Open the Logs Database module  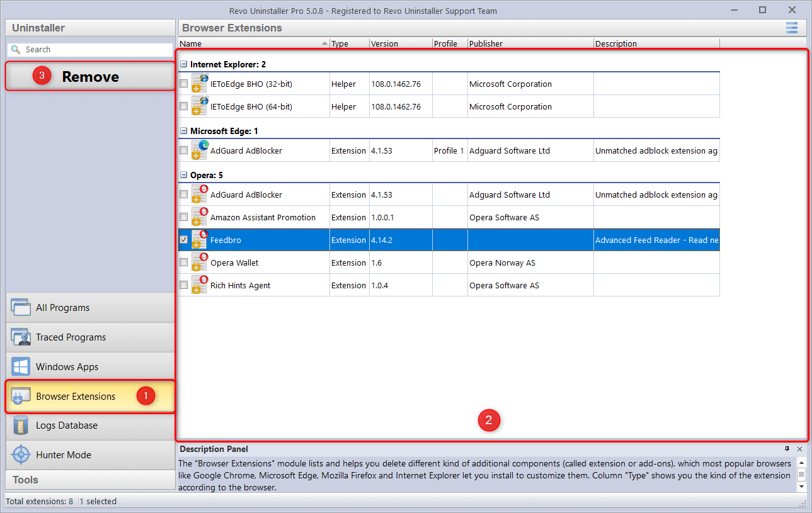coord(90,426)
